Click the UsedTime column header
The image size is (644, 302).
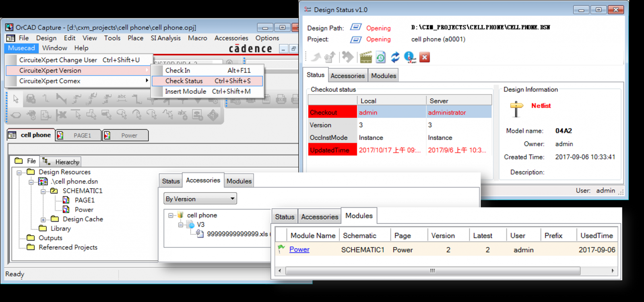(x=597, y=235)
